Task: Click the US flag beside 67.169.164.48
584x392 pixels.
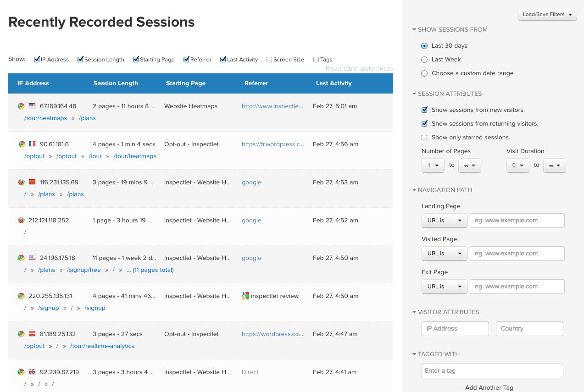Action: (32, 105)
